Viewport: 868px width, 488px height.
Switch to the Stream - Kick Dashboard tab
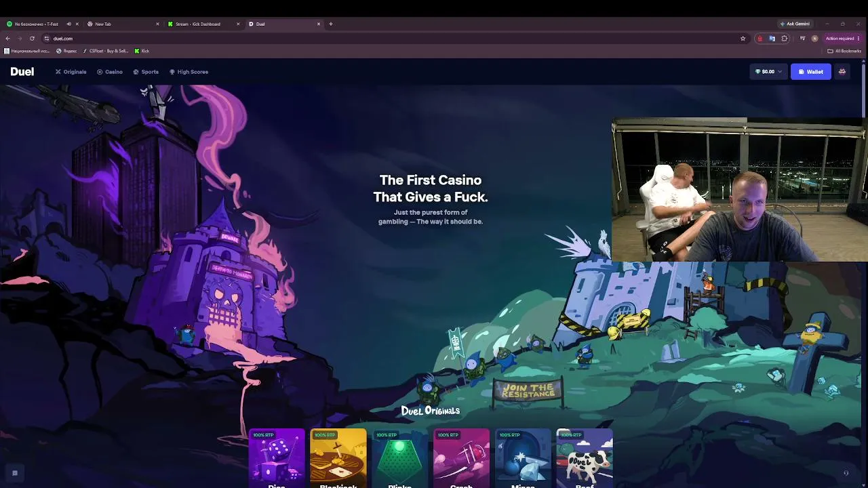point(203,24)
